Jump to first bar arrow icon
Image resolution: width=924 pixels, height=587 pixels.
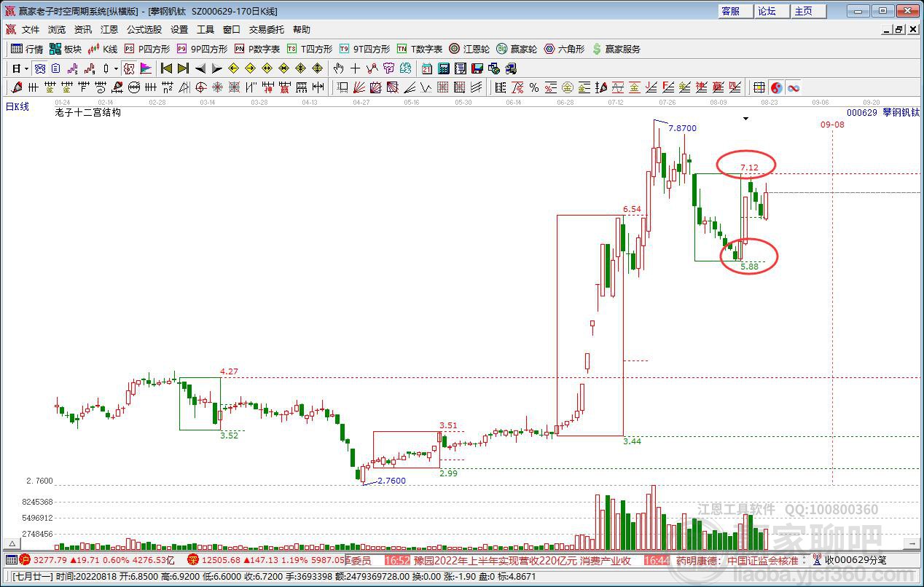click(166, 68)
